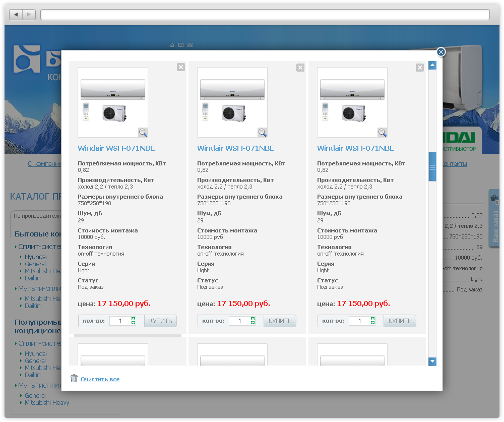Click КУПИТЬ button in the right card
The height and width of the screenshot is (422, 504).
coord(400,321)
